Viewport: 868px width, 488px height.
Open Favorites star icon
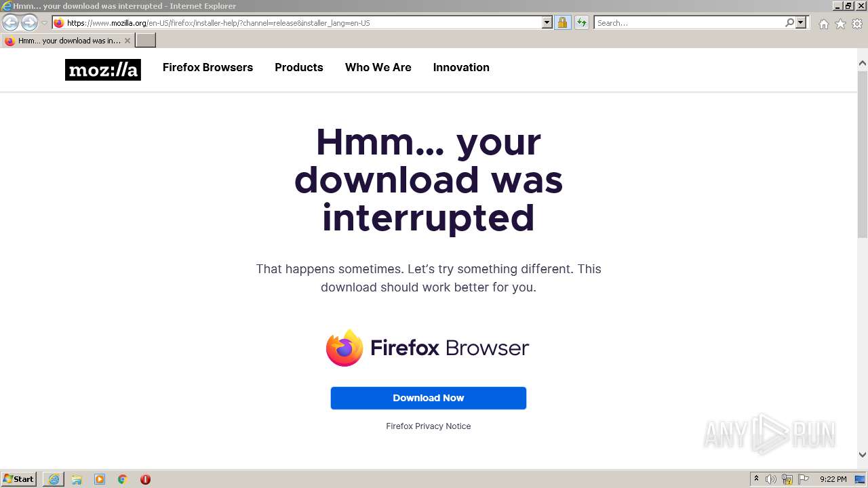tap(840, 24)
